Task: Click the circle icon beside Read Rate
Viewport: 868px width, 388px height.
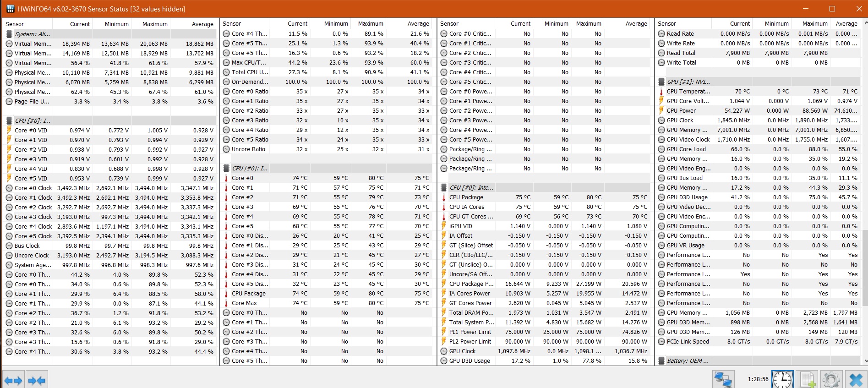Action: pyautogui.click(x=661, y=33)
